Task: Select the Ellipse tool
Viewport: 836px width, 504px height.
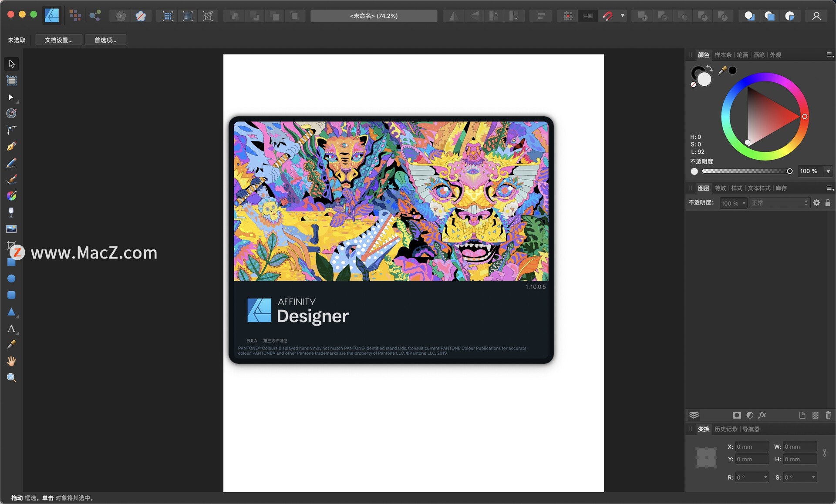Action: coord(12,279)
